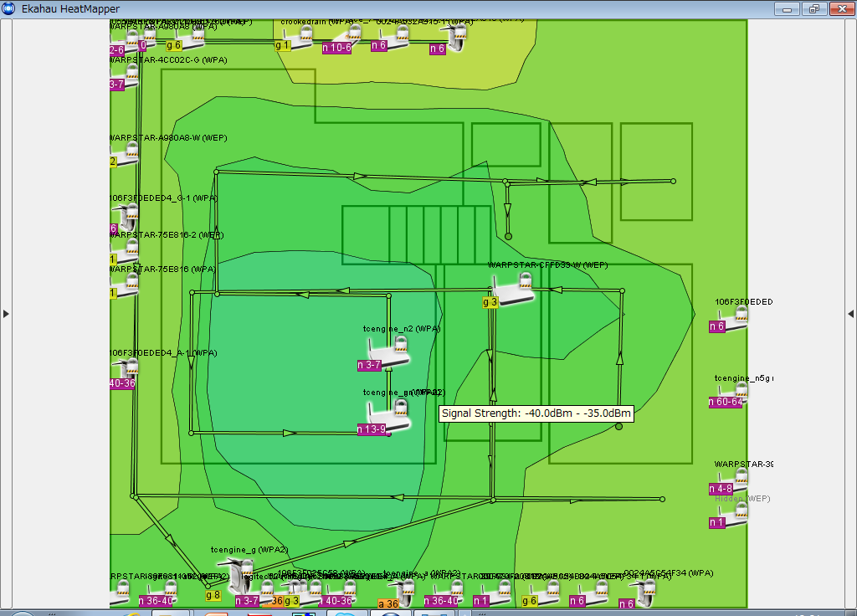Click the WARPSTAR-A980A8-W (WEP) network label
857x616 pixels.
(168, 138)
